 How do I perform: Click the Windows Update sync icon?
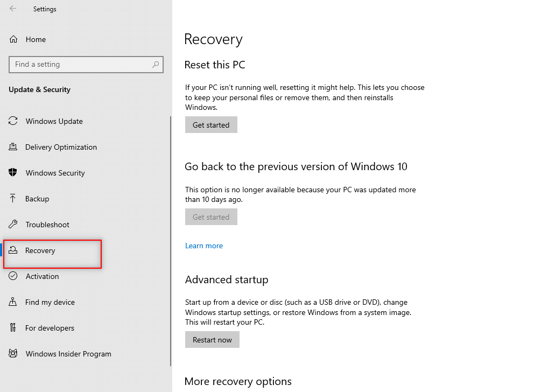pyautogui.click(x=13, y=121)
